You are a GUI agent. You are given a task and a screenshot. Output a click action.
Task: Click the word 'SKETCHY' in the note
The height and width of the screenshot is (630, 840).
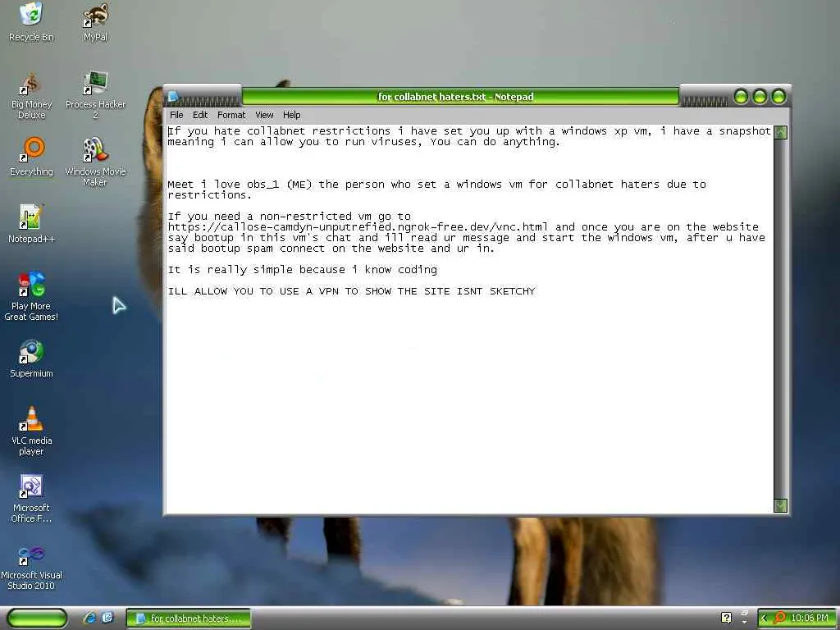512,291
